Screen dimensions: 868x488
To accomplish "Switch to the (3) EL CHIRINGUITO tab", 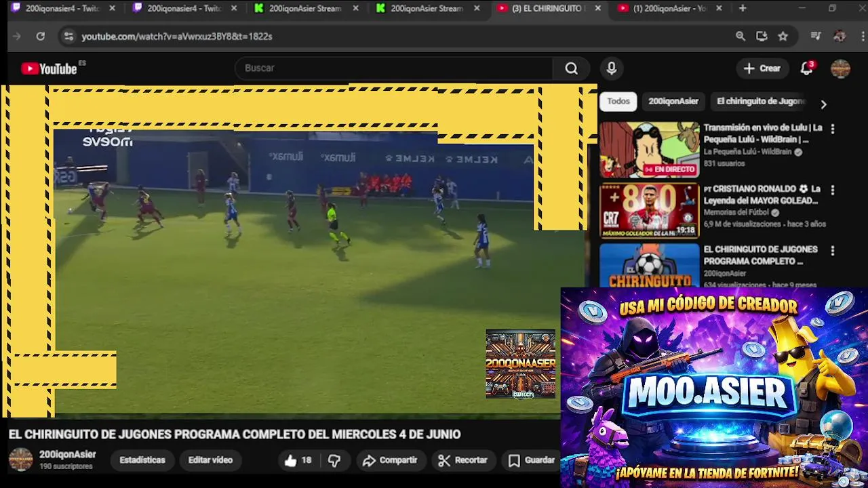I will [x=548, y=8].
